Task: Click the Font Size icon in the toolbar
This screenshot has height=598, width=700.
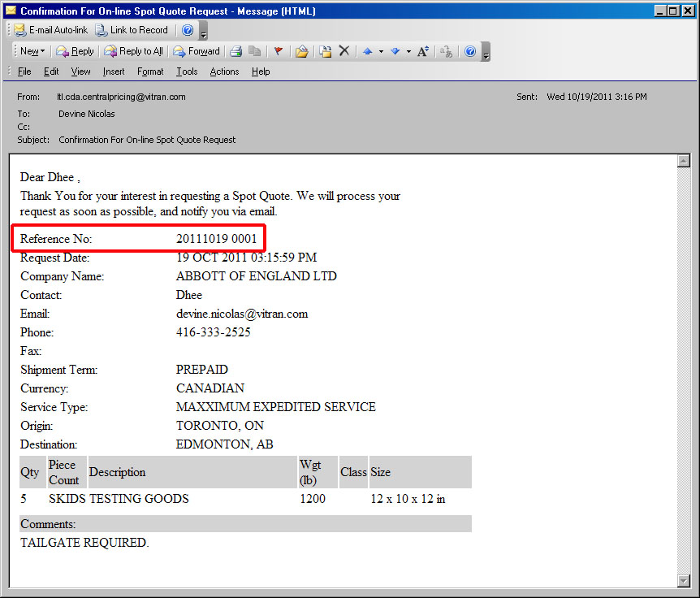Action: (423, 51)
